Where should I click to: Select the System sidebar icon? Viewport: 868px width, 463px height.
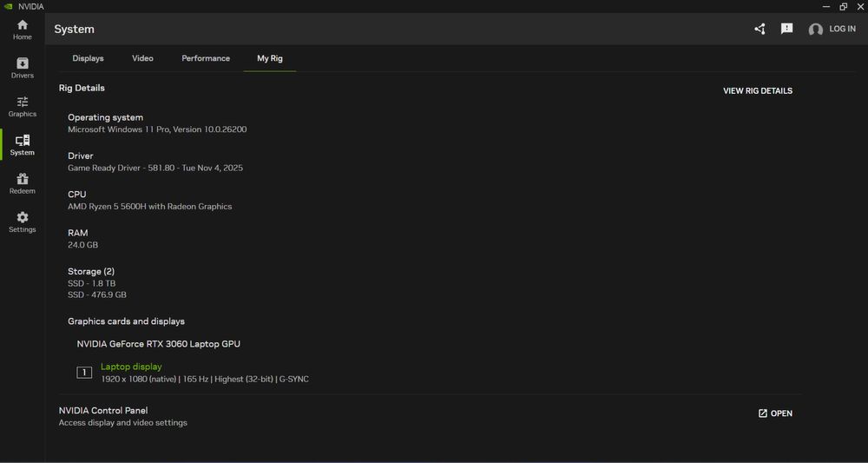click(23, 140)
